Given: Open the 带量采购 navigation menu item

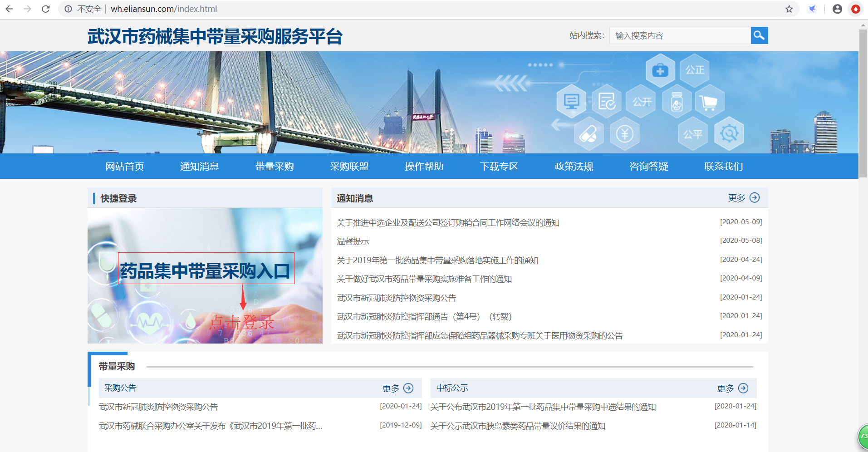Looking at the screenshot, I should pyautogui.click(x=274, y=167).
